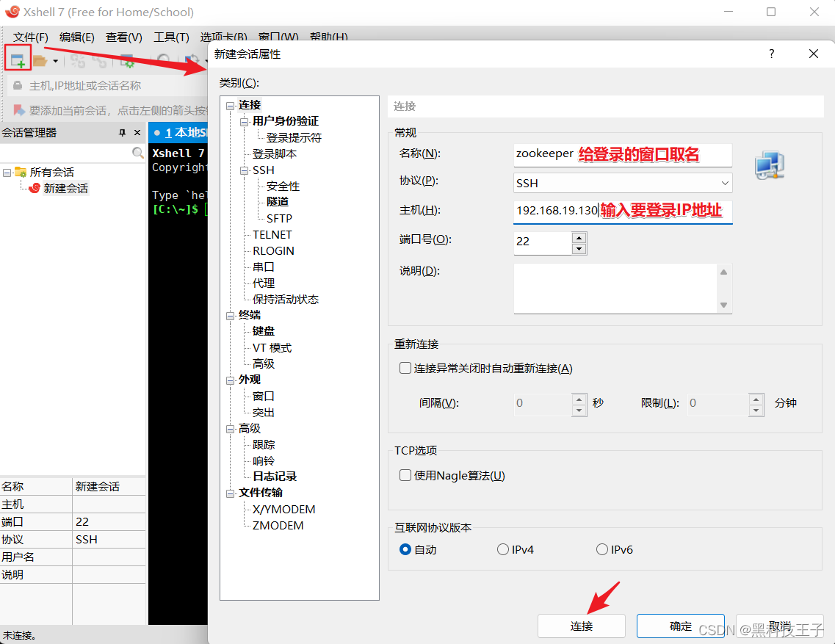
Task: Click the add-current-session bookmark arrow icon
Action: pos(19,110)
